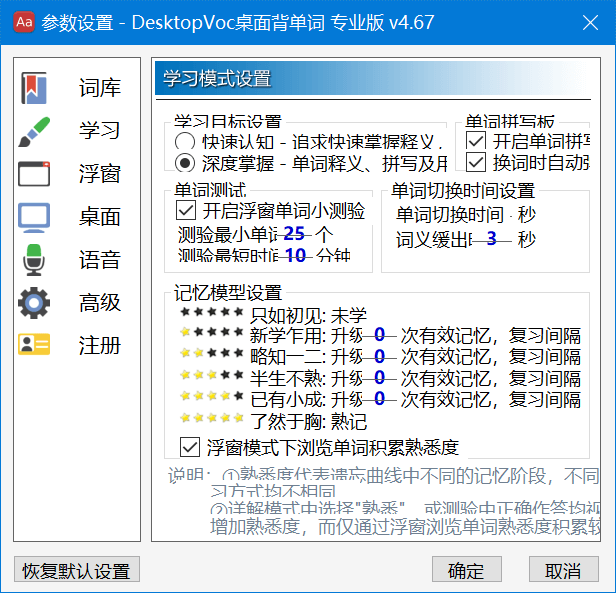The height and width of the screenshot is (593, 616).
Task: Click the 桌面 monitor icon
Action: tap(34, 217)
